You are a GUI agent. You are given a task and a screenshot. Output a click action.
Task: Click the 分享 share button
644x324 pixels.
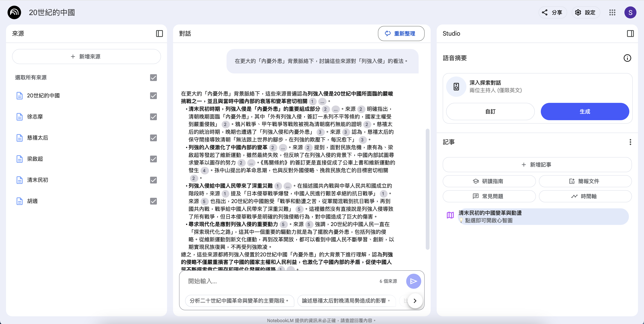click(552, 12)
